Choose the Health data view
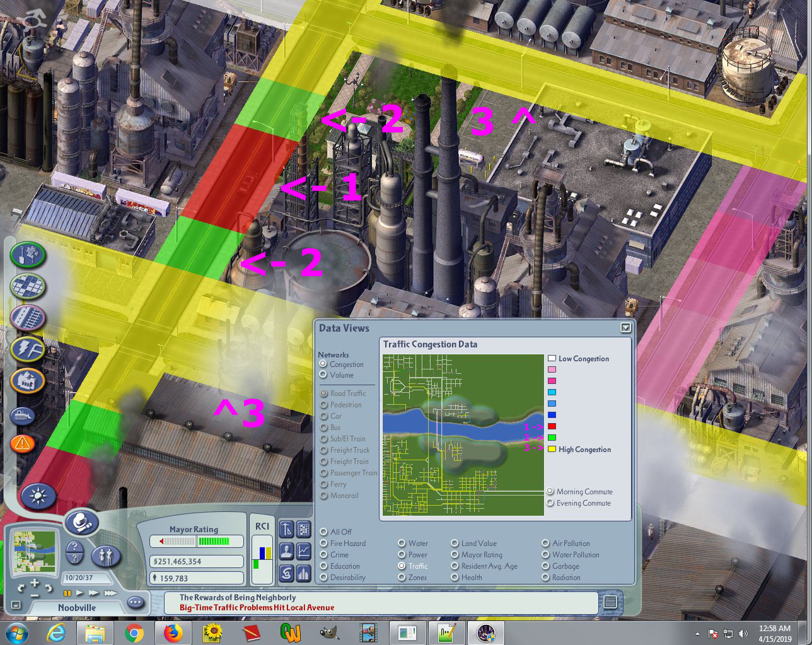Image resolution: width=812 pixels, height=645 pixels. pyautogui.click(x=455, y=577)
